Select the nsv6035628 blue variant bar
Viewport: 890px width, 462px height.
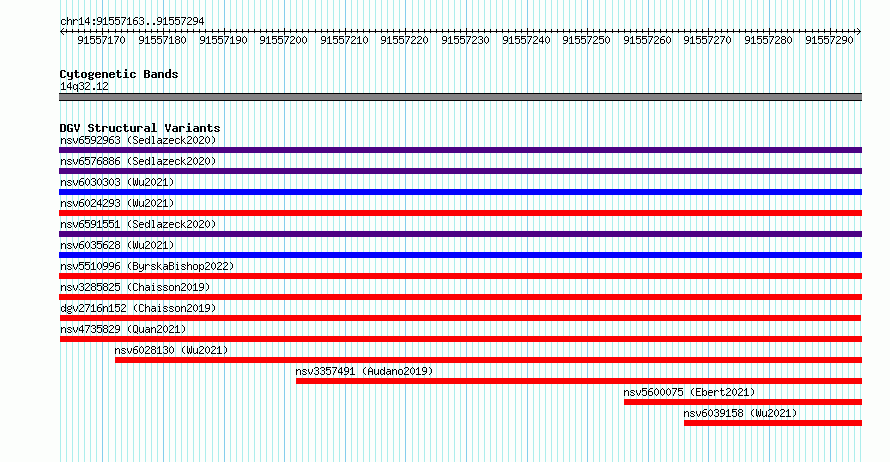[460, 255]
